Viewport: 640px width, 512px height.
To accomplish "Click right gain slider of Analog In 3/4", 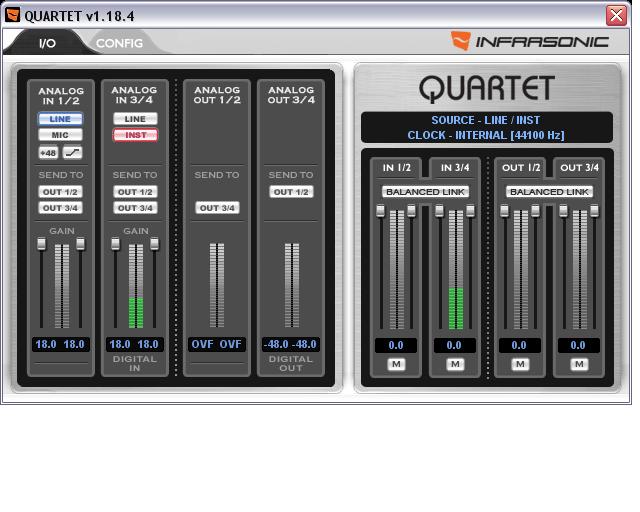I will 154,244.
